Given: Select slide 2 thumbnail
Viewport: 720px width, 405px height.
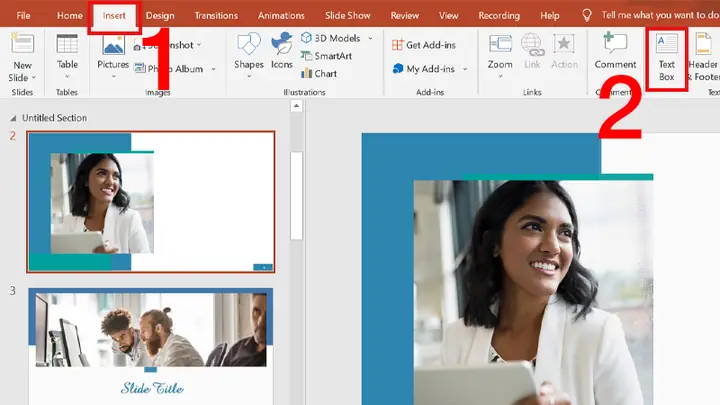Looking at the screenshot, I should coord(151,202).
